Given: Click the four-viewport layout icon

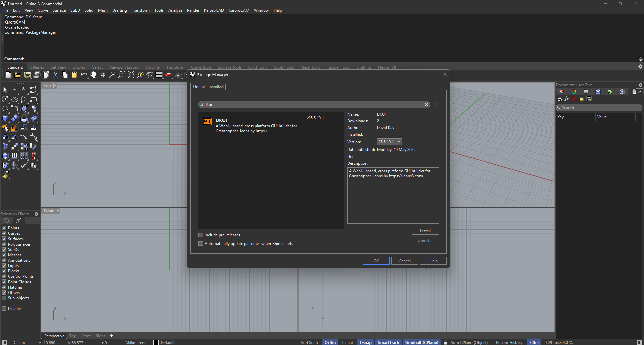Looking at the screenshot, I should [x=159, y=75].
